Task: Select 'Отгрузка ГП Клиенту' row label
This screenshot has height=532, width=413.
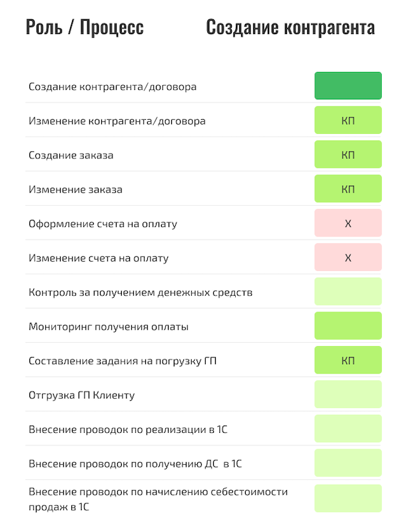Action: click(81, 396)
